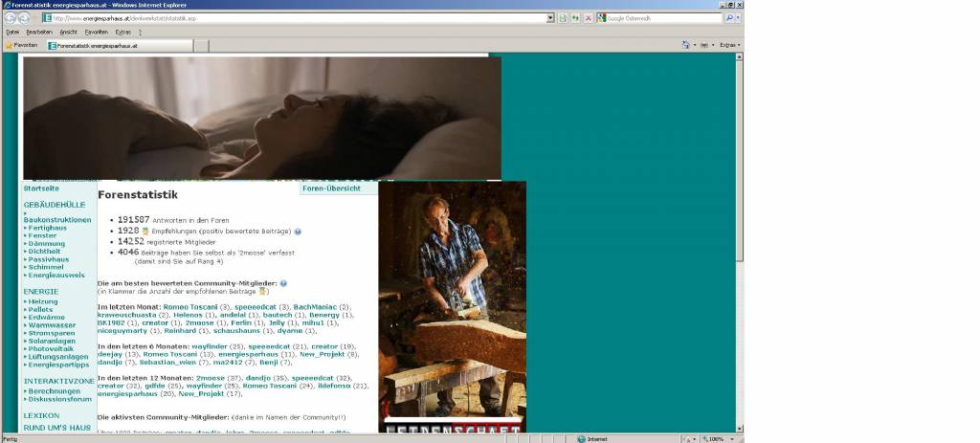
Task: Click the green Refresh page icon
Action: click(575, 18)
